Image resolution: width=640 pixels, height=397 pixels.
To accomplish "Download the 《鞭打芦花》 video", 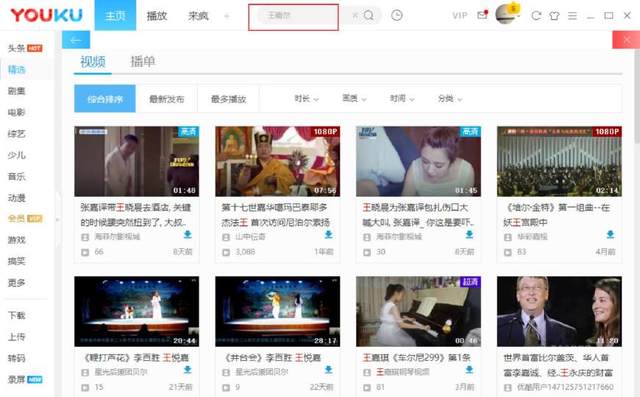I will pos(188,370).
